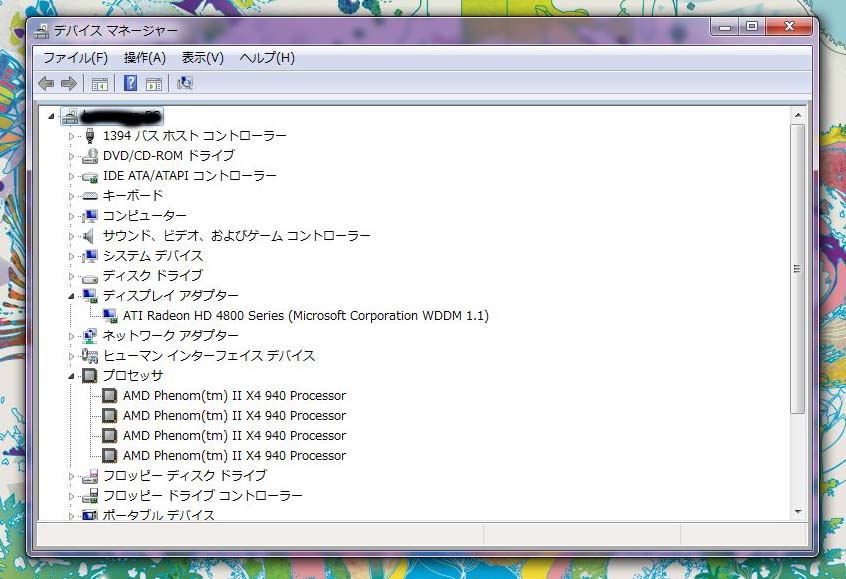Open the ヘルプ(H) menu
Viewport: 846px width, 579px height.
[x=267, y=58]
